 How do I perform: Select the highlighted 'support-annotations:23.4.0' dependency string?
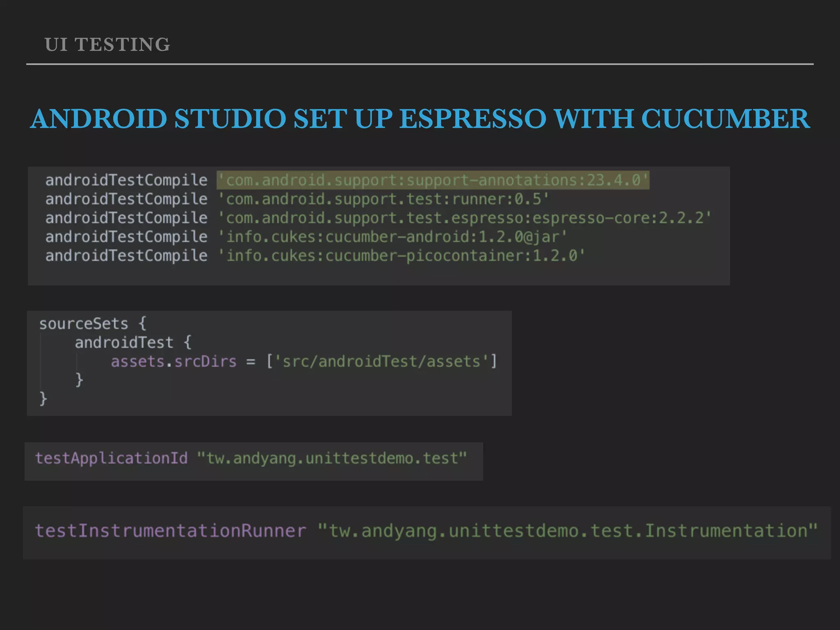[433, 180]
